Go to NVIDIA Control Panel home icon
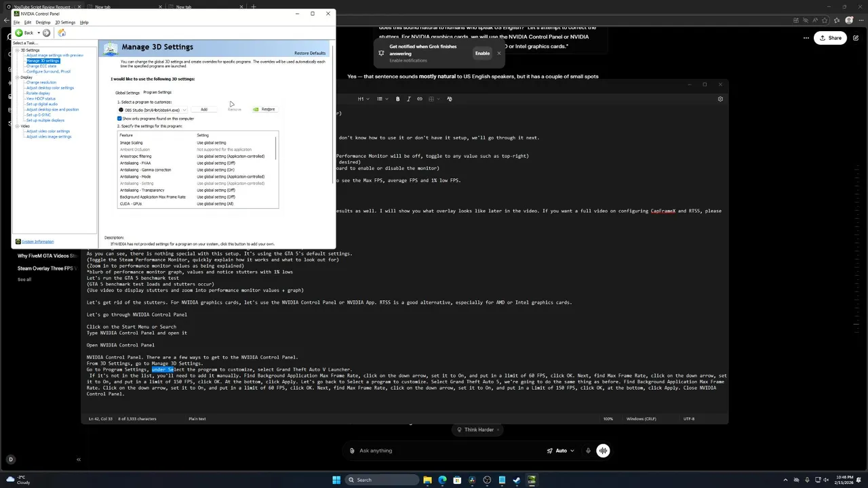Screen dimensions: 868x488 [x=62, y=33]
